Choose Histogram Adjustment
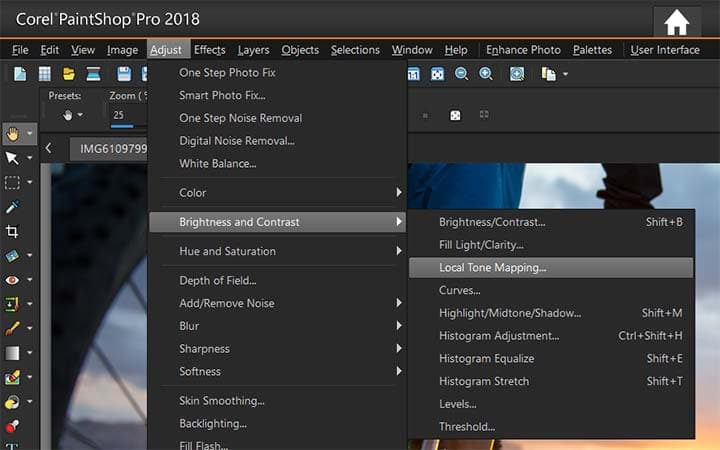The width and height of the screenshot is (720, 450). pos(551,336)
